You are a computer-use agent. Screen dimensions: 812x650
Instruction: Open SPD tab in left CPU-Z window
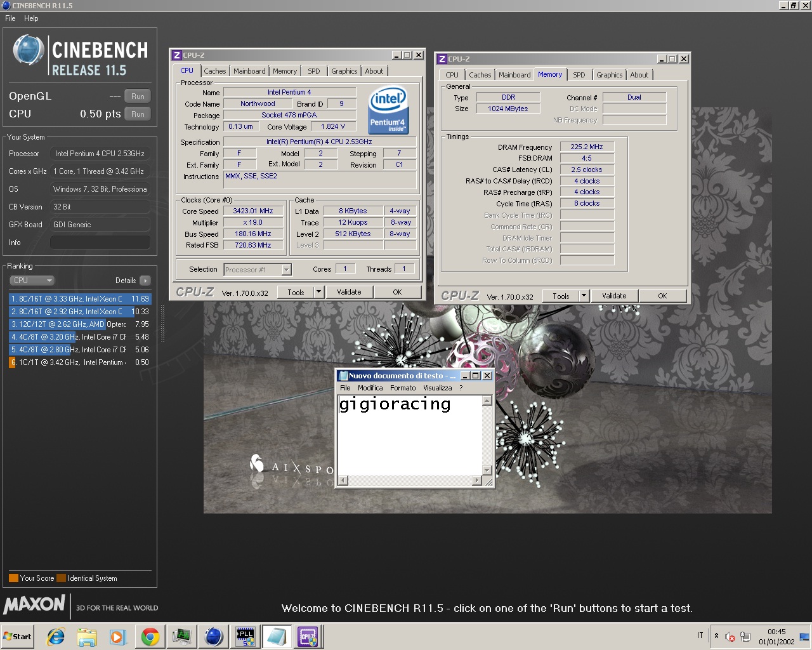(x=314, y=71)
